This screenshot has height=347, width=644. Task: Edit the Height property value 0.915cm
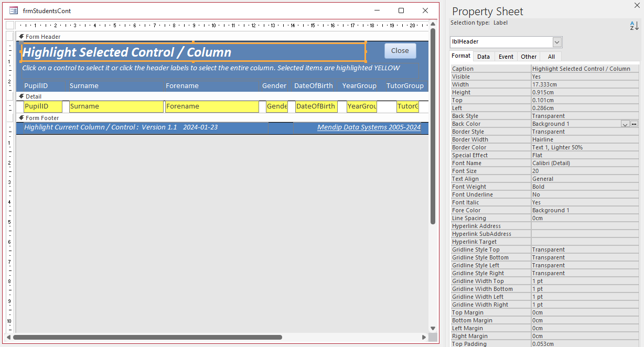tap(585, 92)
